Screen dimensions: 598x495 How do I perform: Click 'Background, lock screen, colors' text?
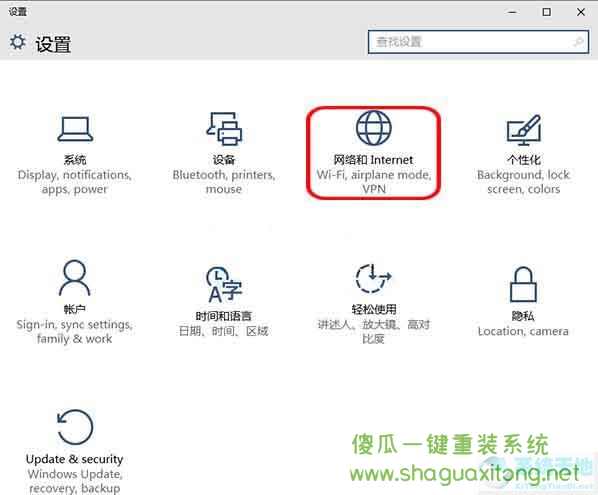(x=523, y=182)
